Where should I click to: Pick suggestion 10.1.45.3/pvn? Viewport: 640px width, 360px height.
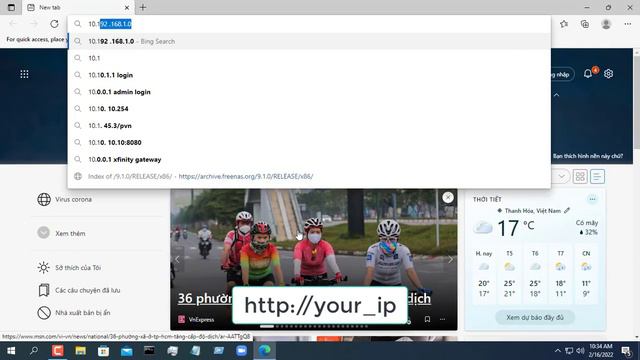[309, 126]
